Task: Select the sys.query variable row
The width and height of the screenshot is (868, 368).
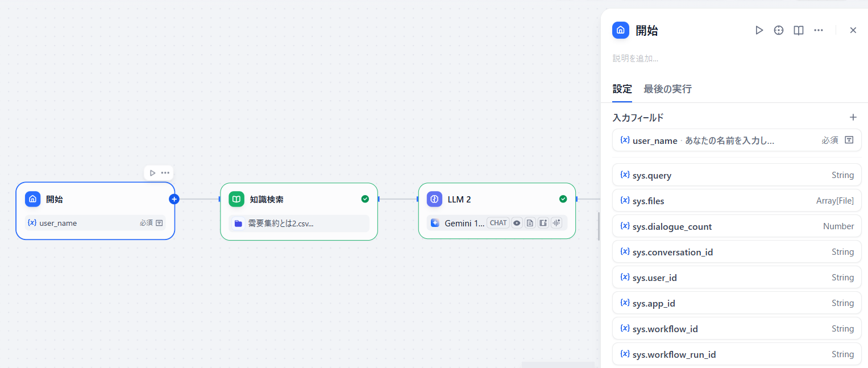Action: click(737, 175)
